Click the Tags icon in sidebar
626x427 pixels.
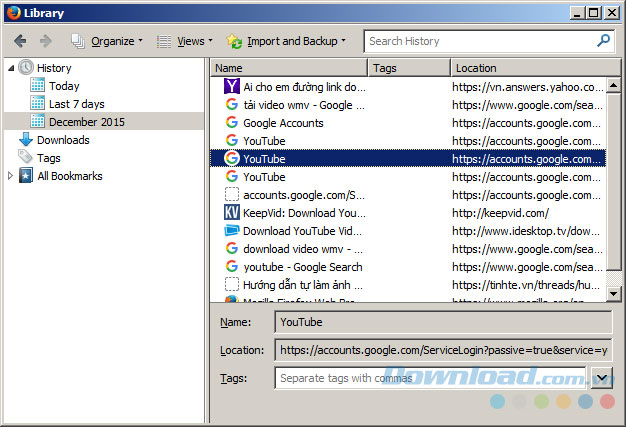(25, 158)
